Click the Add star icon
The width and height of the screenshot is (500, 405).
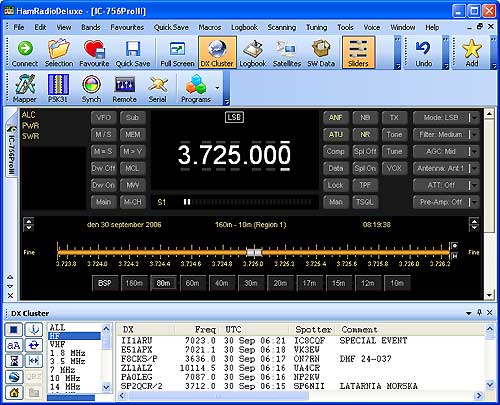(472, 53)
